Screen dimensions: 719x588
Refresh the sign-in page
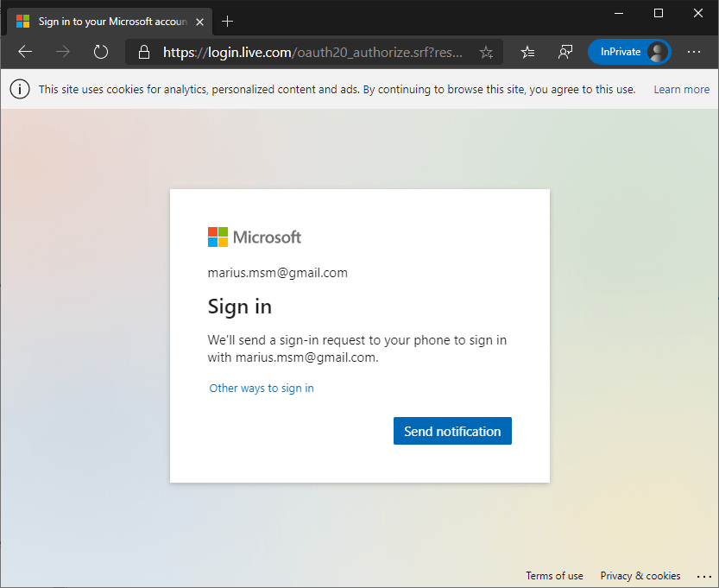(x=101, y=52)
